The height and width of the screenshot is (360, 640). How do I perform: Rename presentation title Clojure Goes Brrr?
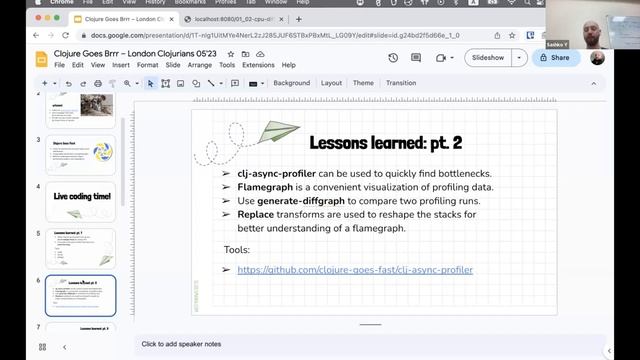point(135,53)
